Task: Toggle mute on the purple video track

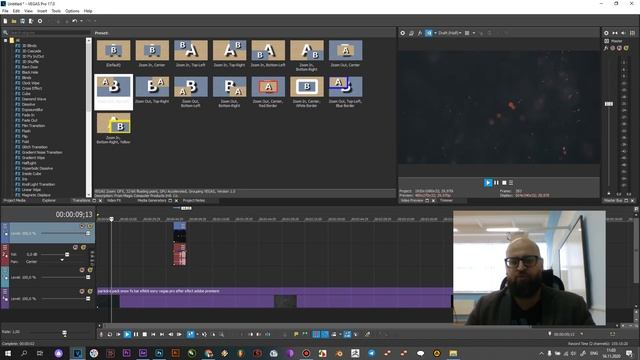Action: tap(82, 291)
